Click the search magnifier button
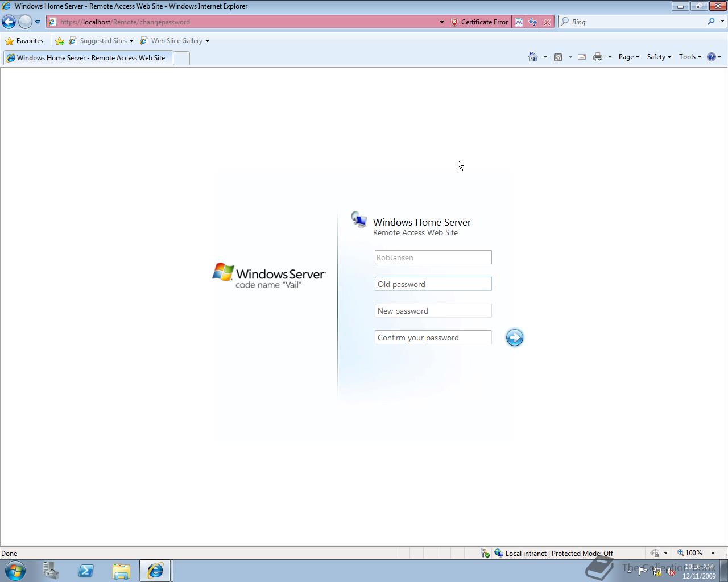 [711, 22]
